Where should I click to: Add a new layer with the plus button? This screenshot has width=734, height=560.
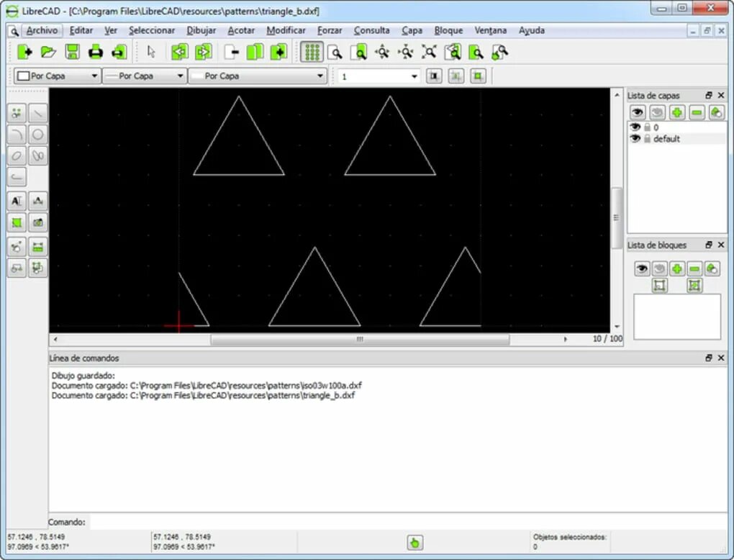(x=677, y=112)
